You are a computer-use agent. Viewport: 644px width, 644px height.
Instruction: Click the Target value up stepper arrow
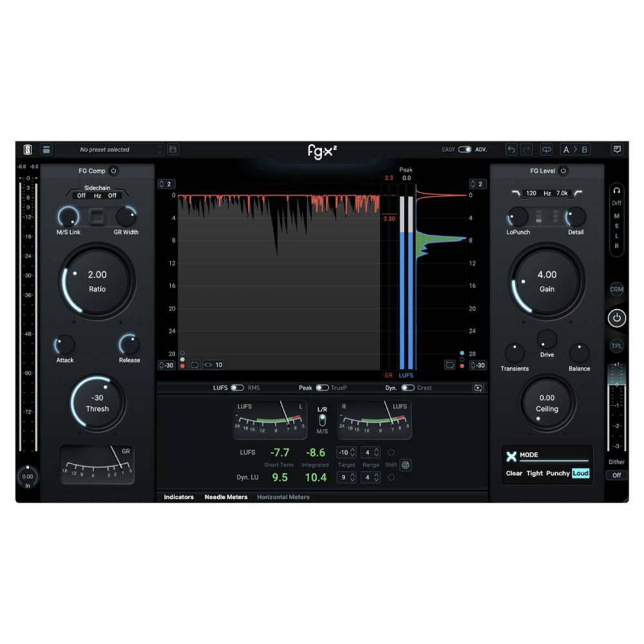(x=352, y=450)
